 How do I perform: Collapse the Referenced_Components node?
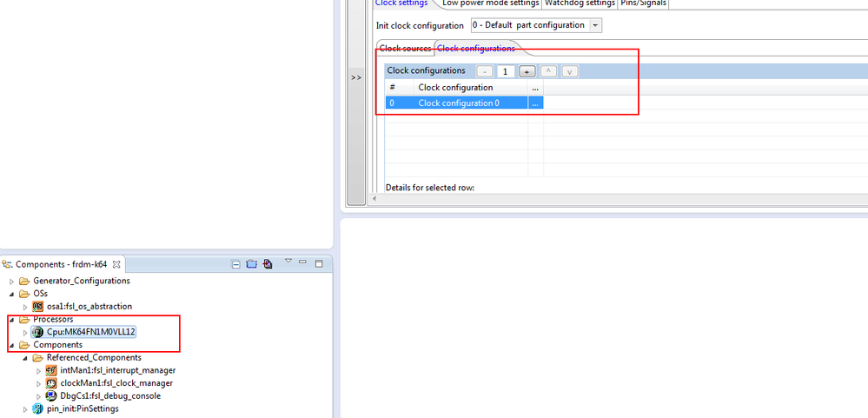click(x=25, y=358)
